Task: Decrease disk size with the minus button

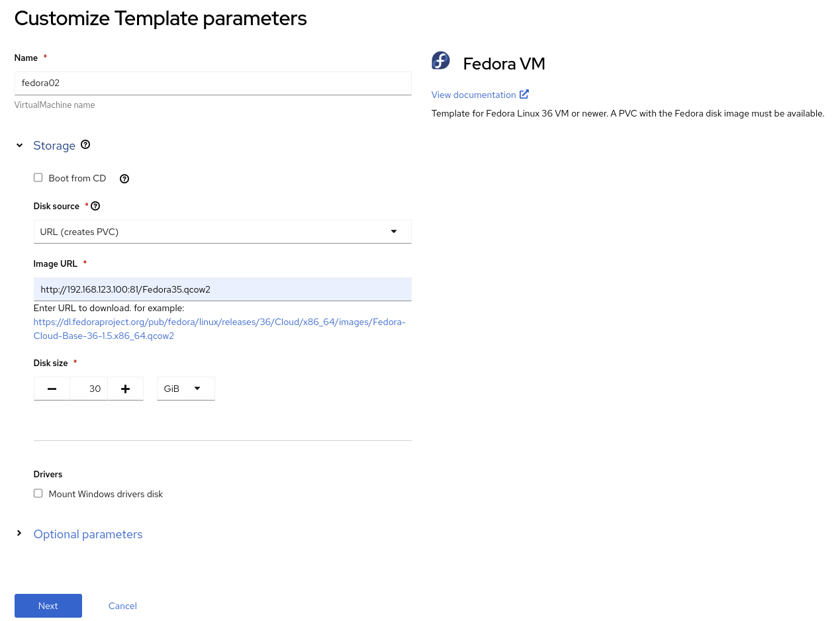Action: (x=52, y=389)
